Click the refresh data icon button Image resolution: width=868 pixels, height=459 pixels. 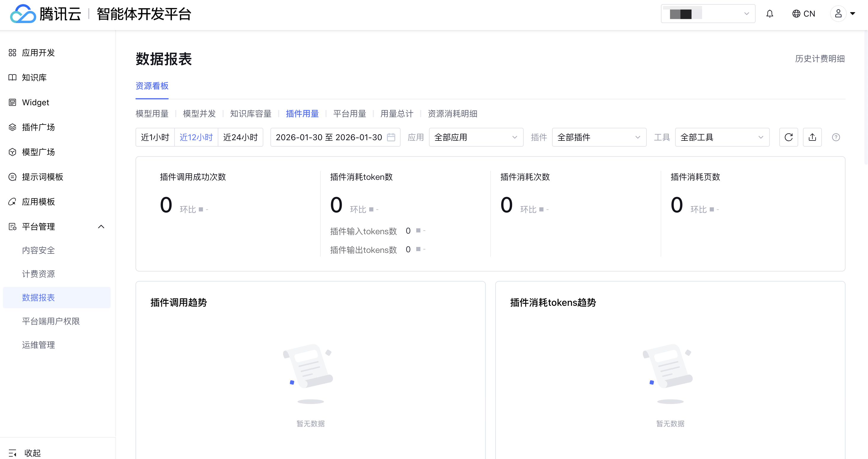coord(788,137)
